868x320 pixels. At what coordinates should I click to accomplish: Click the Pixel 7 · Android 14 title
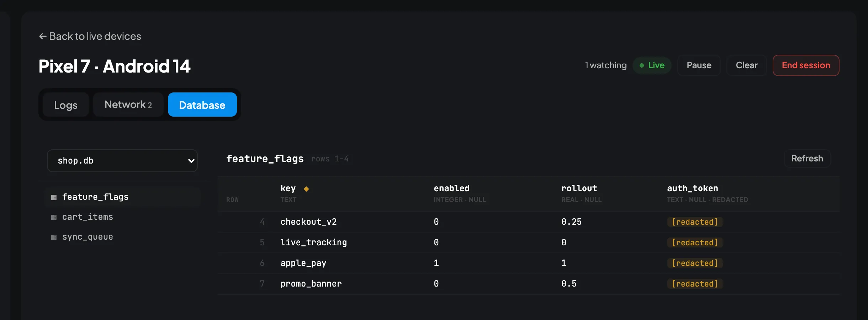[x=115, y=66]
